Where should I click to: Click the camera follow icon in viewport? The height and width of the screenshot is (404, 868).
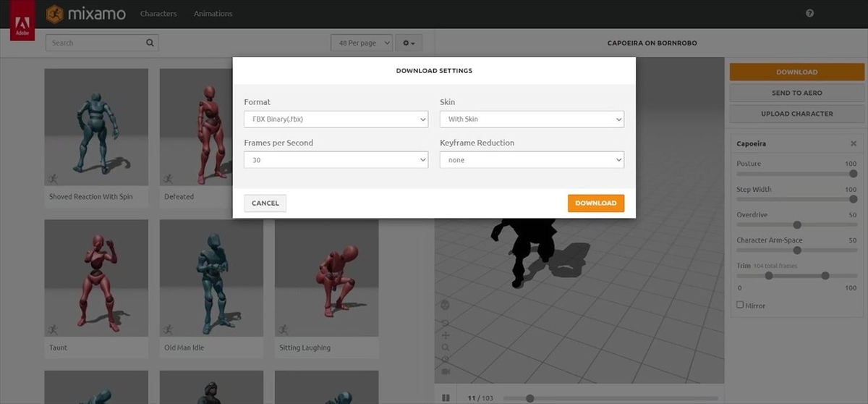click(x=445, y=371)
